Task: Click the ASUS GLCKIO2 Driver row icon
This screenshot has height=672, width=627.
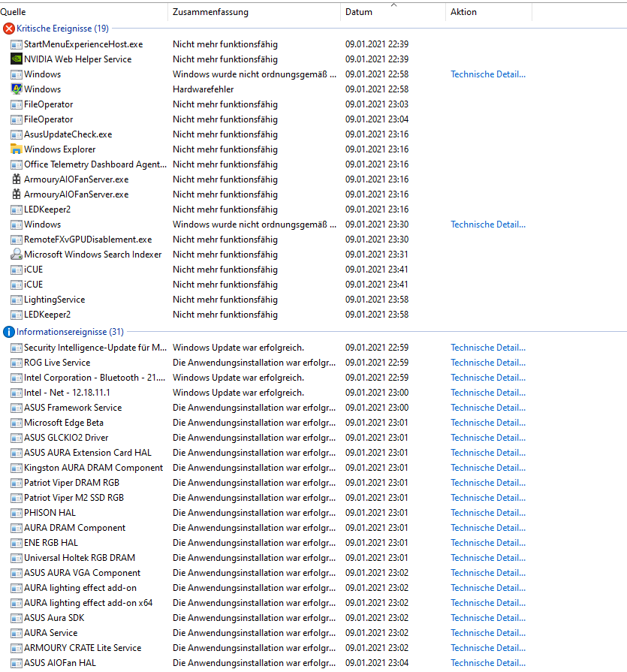Action: point(17,438)
